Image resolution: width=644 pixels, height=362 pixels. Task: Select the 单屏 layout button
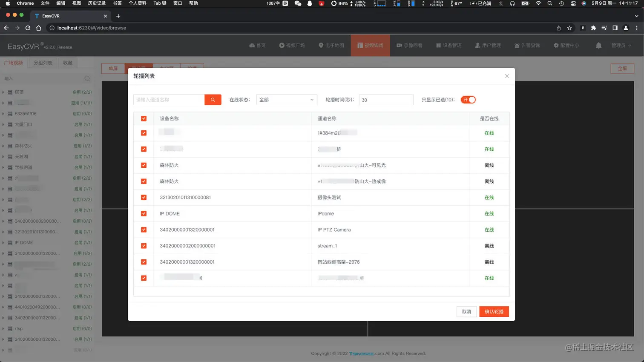(x=113, y=69)
